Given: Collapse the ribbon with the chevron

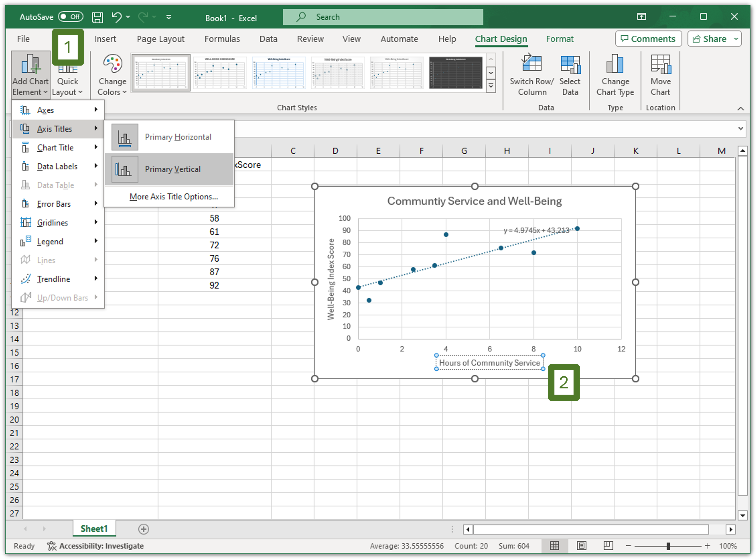Looking at the screenshot, I should [741, 108].
